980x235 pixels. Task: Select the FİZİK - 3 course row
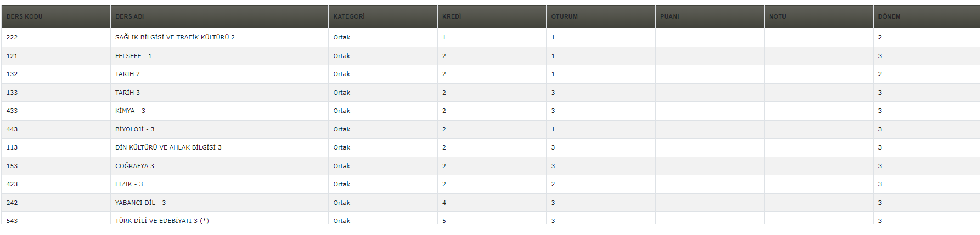(x=129, y=184)
